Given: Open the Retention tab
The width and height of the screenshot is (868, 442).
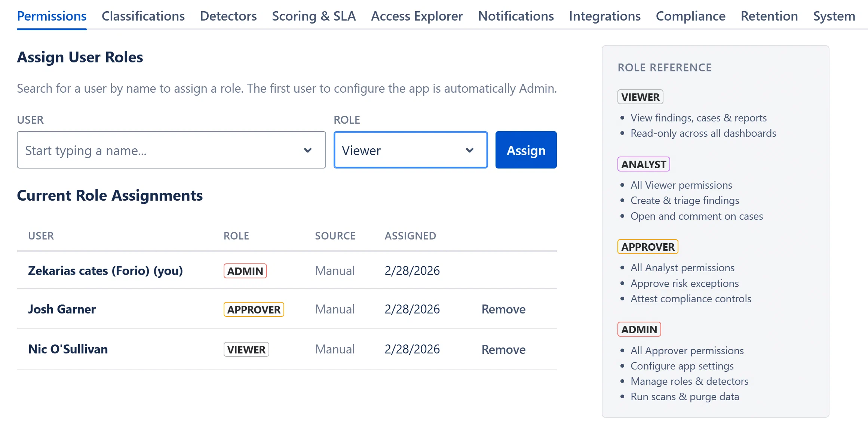Looking at the screenshot, I should pyautogui.click(x=769, y=16).
